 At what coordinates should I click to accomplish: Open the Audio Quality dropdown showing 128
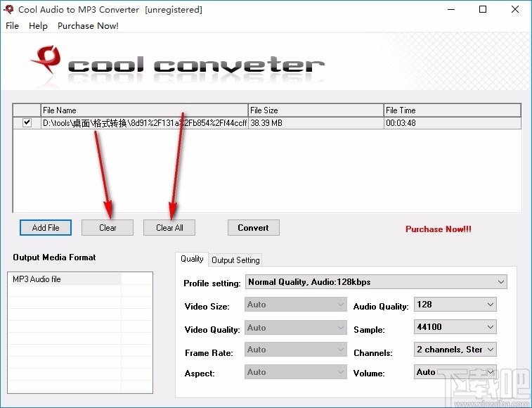[x=455, y=305]
